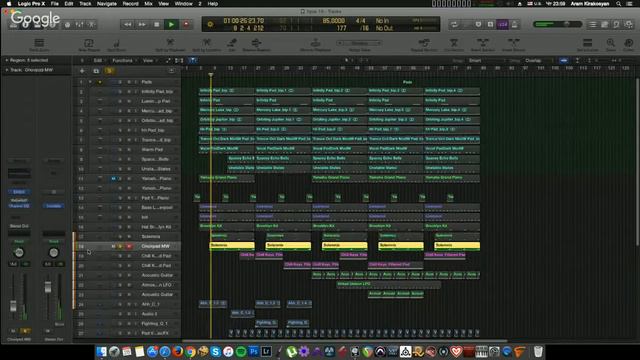Open the File menu

click(x=54, y=4)
